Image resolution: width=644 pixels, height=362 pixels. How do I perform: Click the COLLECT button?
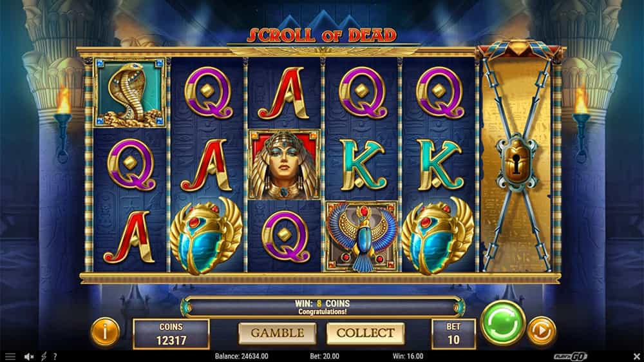tap(365, 333)
